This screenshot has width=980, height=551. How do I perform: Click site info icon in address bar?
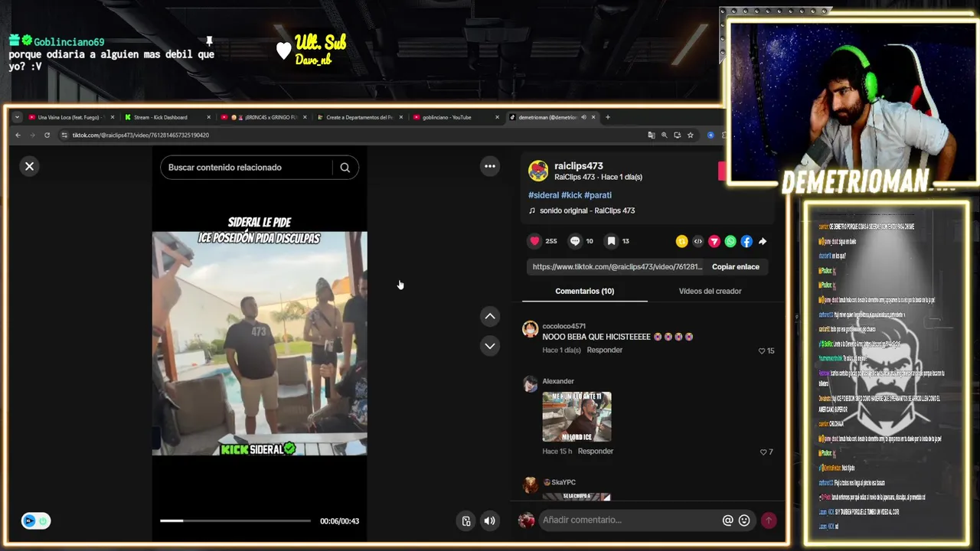click(64, 135)
